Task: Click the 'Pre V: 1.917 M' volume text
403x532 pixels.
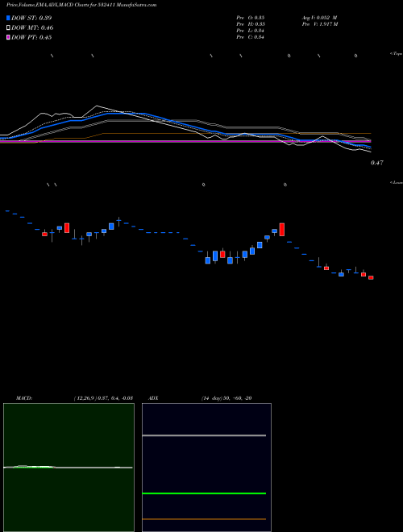Action: click(320, 24)
